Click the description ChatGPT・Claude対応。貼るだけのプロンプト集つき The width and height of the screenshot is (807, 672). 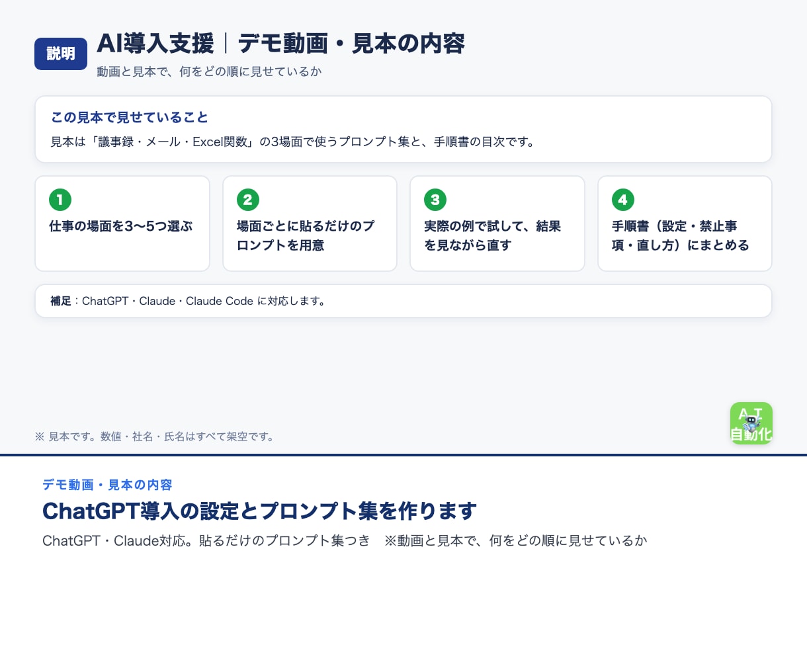coord(206,540)
